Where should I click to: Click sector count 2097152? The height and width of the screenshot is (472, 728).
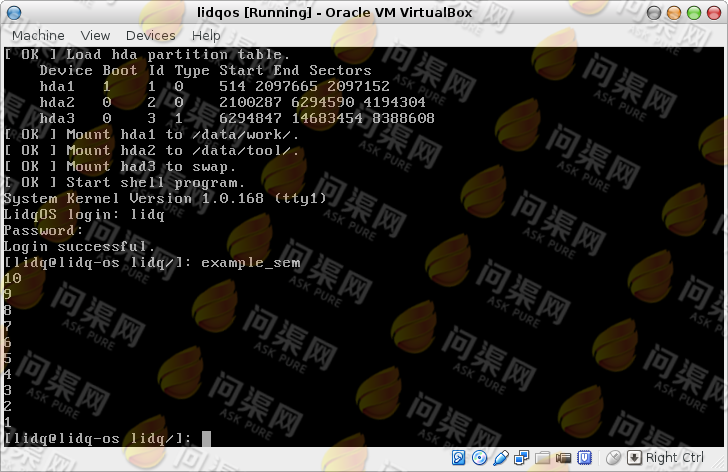tap(358, 87)
